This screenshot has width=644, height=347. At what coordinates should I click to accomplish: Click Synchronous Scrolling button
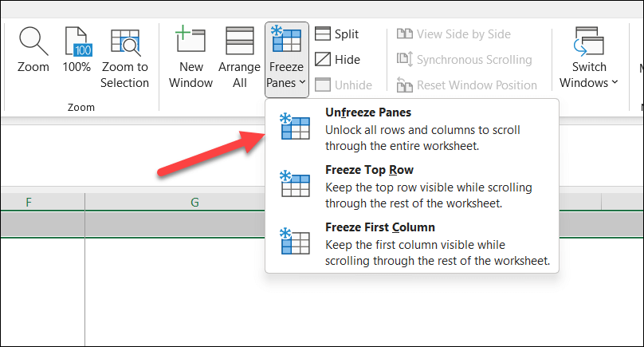pos(464,60)
